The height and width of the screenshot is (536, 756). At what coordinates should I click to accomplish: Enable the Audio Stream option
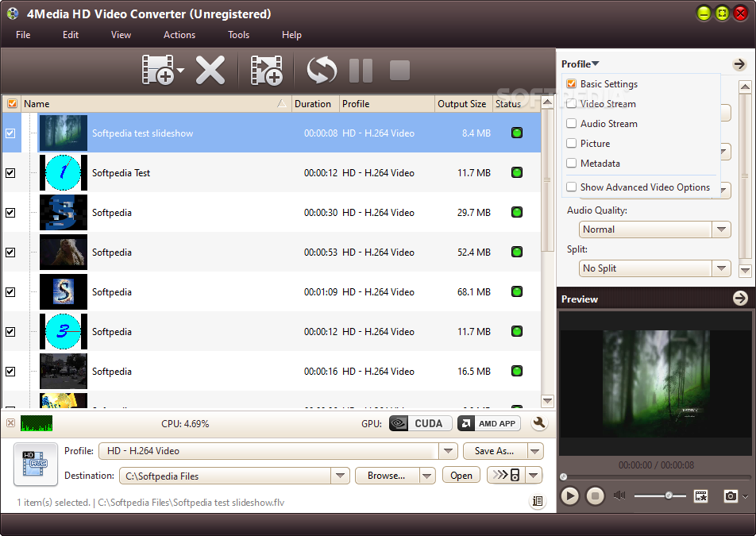coord(571,123)
